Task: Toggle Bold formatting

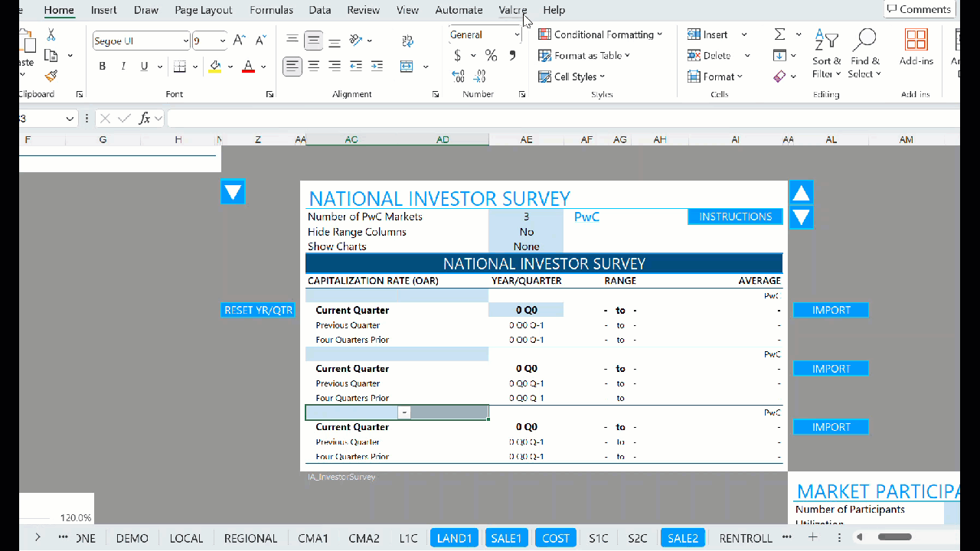Action: tap(103, 67)
